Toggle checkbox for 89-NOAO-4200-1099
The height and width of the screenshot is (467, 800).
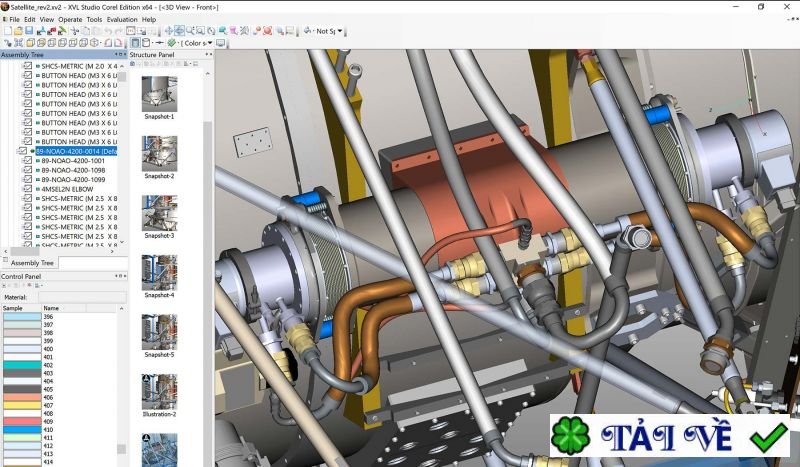pos(28,180)
